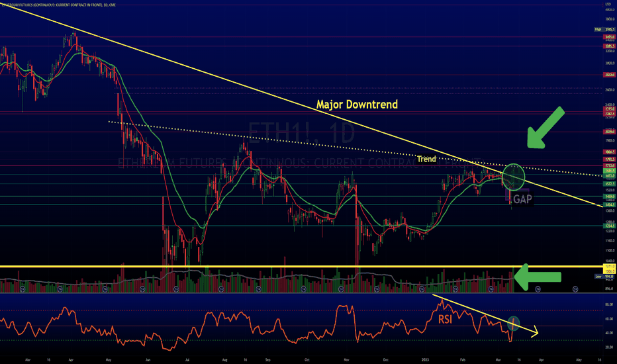
Task: Click the 80.00 value on RSI scale
Action: pyautogui.click(x=609, y=304)
